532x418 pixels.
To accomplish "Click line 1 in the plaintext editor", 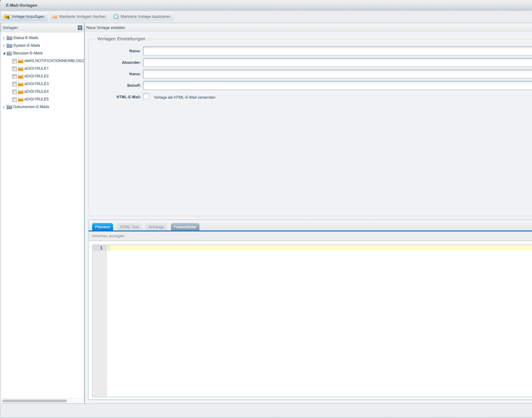I will (x=319, y=248).
